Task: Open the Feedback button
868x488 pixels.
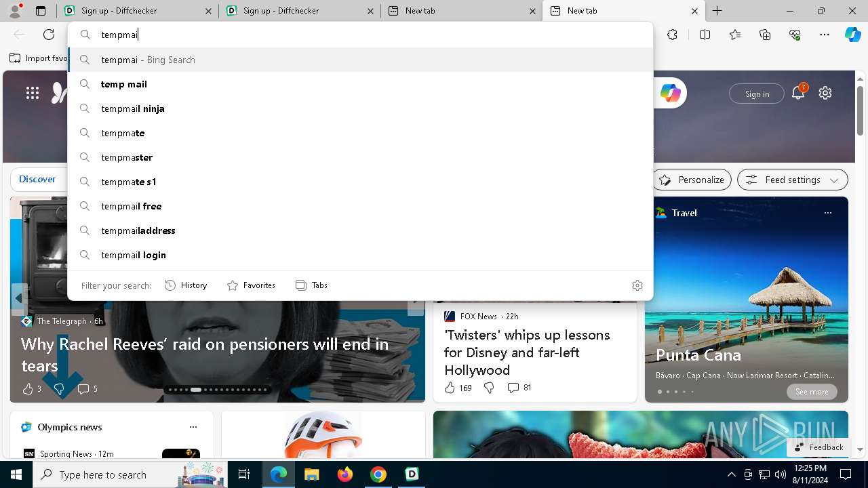Action: [818, 447]
